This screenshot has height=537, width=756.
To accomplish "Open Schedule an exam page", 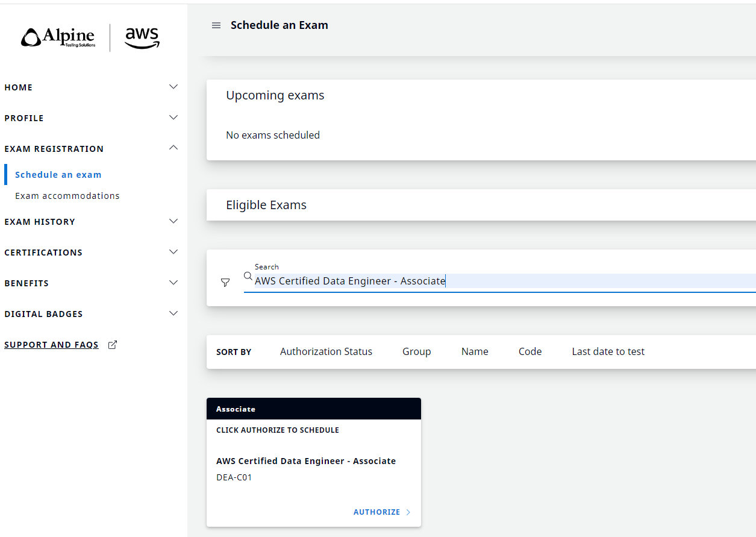I will click(x=58, y=175).
